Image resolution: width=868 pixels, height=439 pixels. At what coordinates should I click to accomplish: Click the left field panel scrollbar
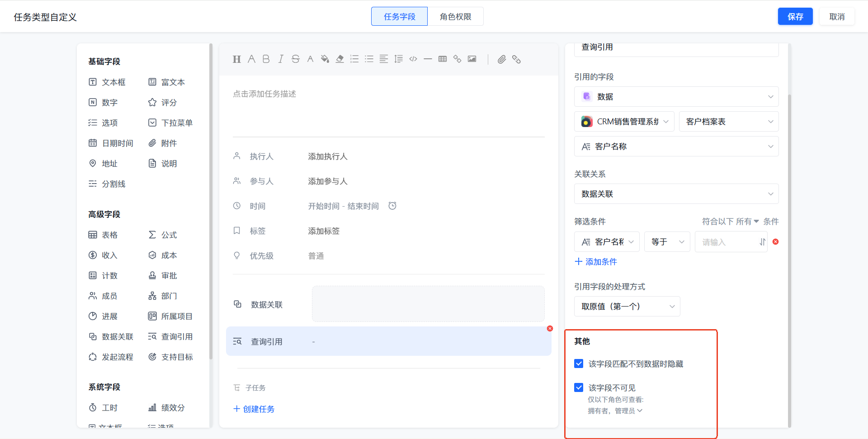(211, 201)
